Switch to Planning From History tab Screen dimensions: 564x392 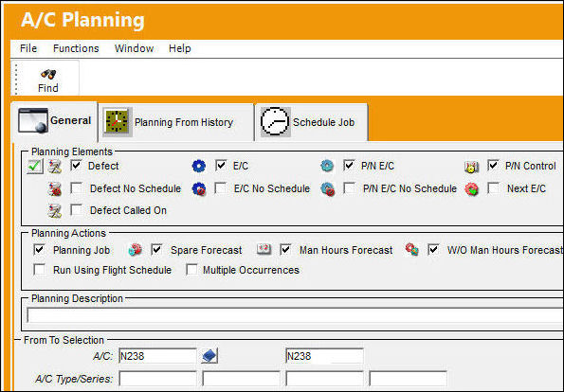click(x=175, y=122)
